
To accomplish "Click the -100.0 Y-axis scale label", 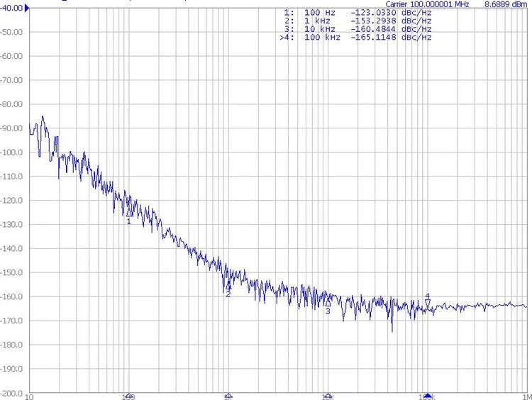I will click(x=11, y=152).
